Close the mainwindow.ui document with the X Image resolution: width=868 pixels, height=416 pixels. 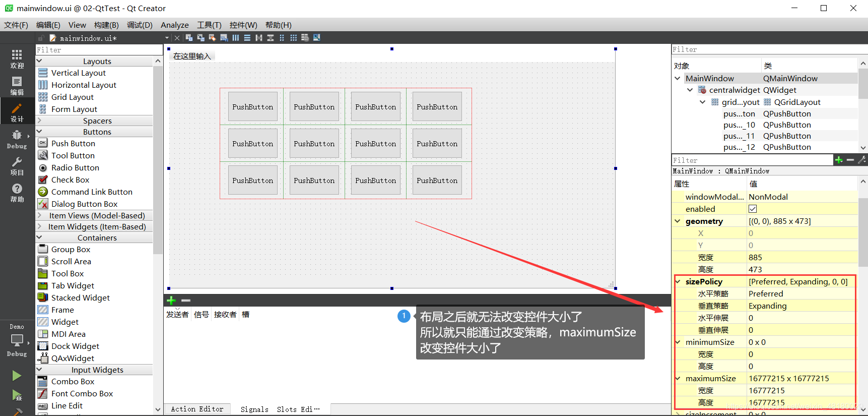point(177,38)
